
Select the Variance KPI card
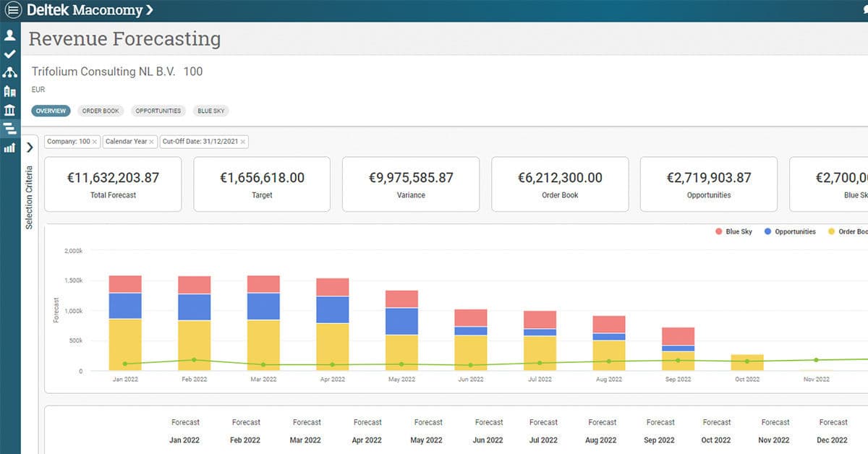pos(411,184)
